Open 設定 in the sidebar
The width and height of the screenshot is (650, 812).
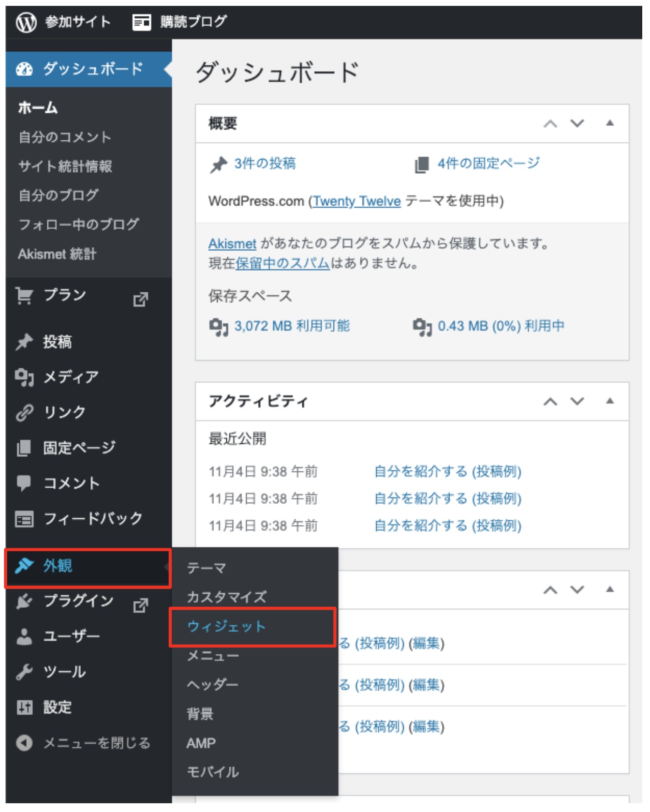[57, 707]
